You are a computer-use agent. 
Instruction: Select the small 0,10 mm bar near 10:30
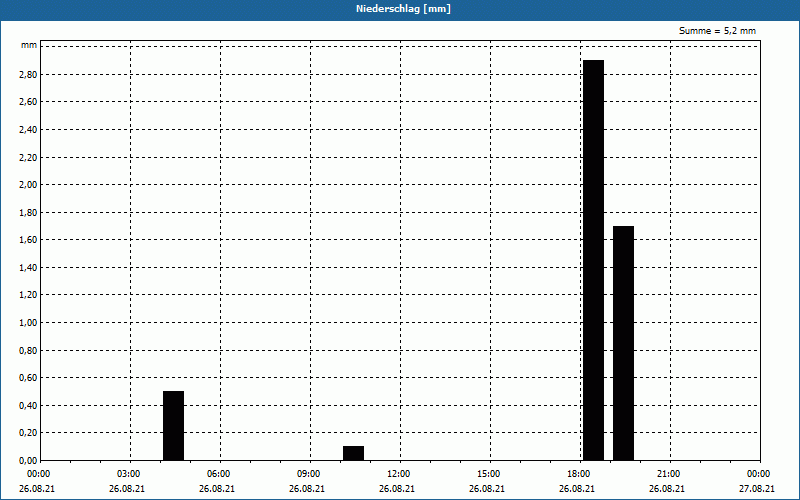(x=354, y=453)
